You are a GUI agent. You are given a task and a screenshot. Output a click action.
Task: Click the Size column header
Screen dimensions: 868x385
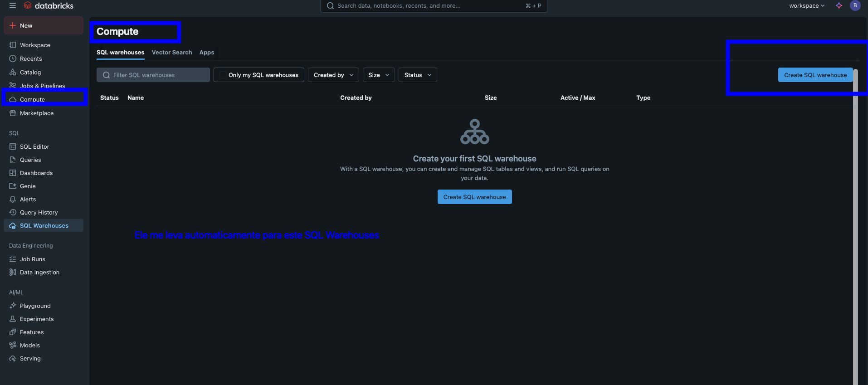pyautogui.click(x=491, y=97)
